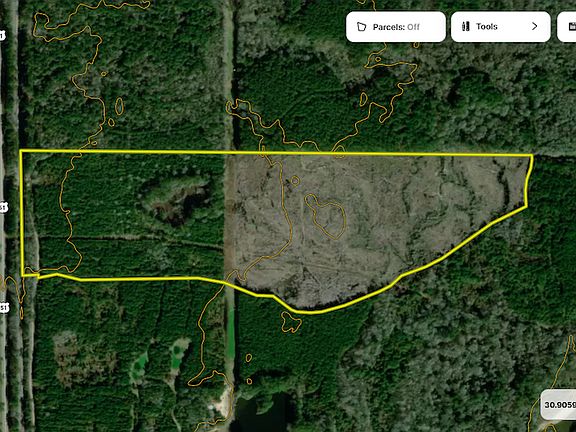Screen dimensions: 576x432
Task: Select the bottom highway shield marker on left edge
Action: 4,307
